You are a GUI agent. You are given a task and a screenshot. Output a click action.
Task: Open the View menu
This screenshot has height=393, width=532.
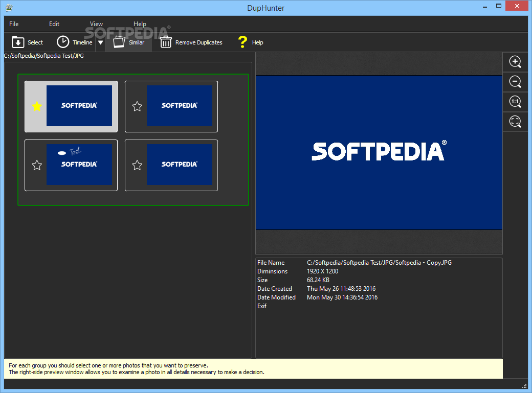point(96,24)
